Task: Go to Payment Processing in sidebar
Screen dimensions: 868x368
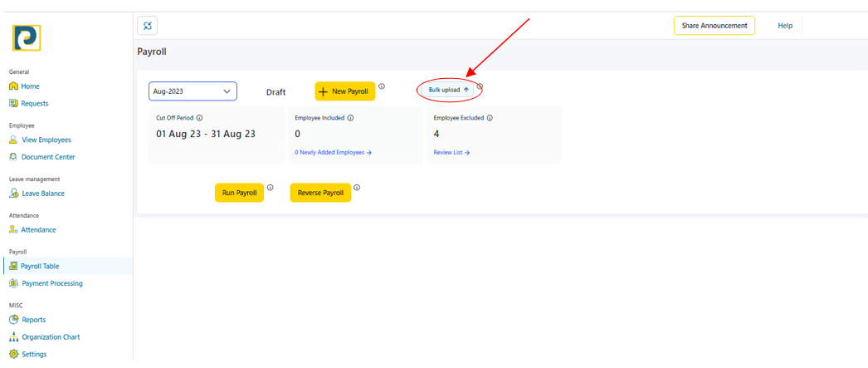Action: coord(51,283)
